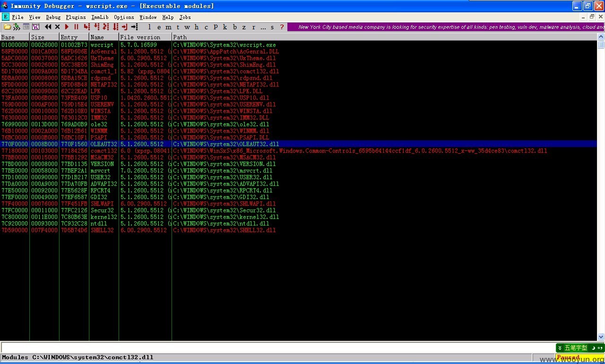Sort modules by the Name column header

pos(104,37)
